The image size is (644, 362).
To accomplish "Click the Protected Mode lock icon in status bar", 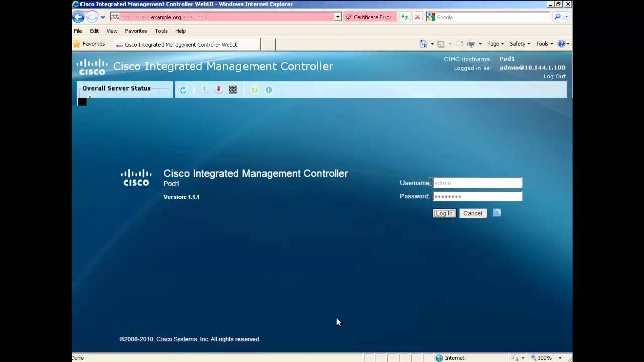I will (516, 358).
